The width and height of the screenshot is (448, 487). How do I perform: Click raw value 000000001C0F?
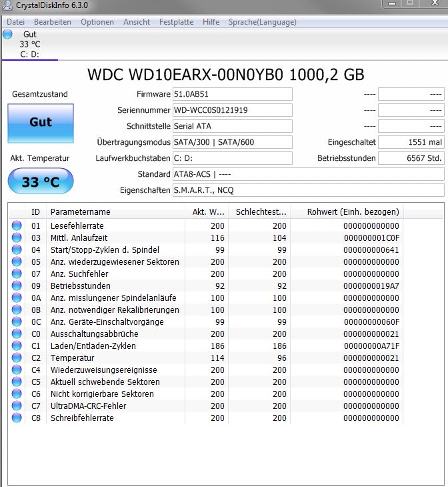click(371, 238)
